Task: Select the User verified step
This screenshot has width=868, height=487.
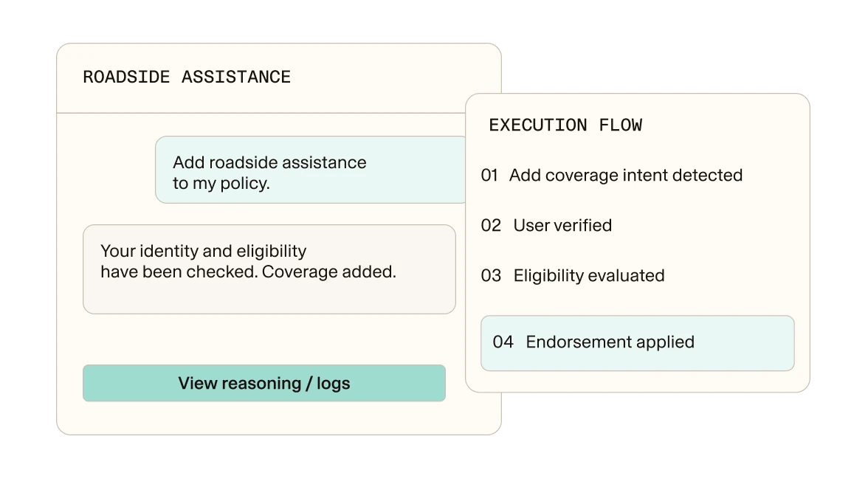Action: tap(546, 225)
